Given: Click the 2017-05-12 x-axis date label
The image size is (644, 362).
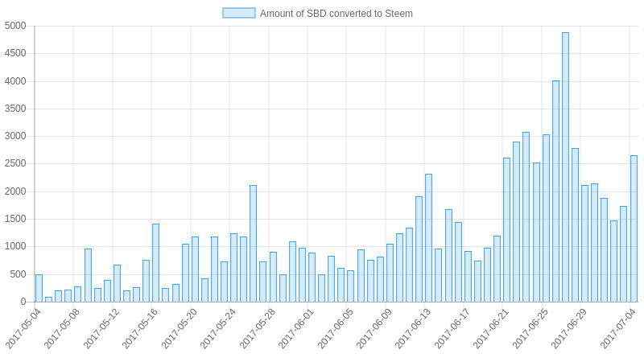Looking at the screenshot, I should click(x=101, y=329).
